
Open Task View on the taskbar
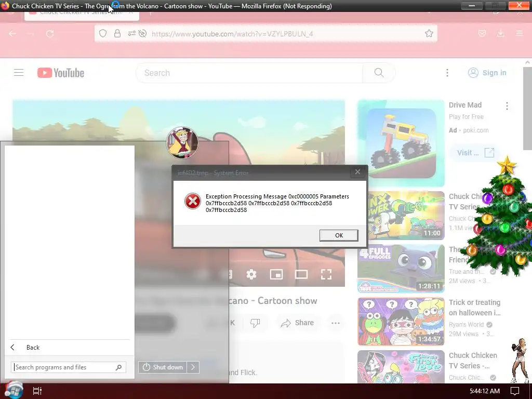coord(37,391)
